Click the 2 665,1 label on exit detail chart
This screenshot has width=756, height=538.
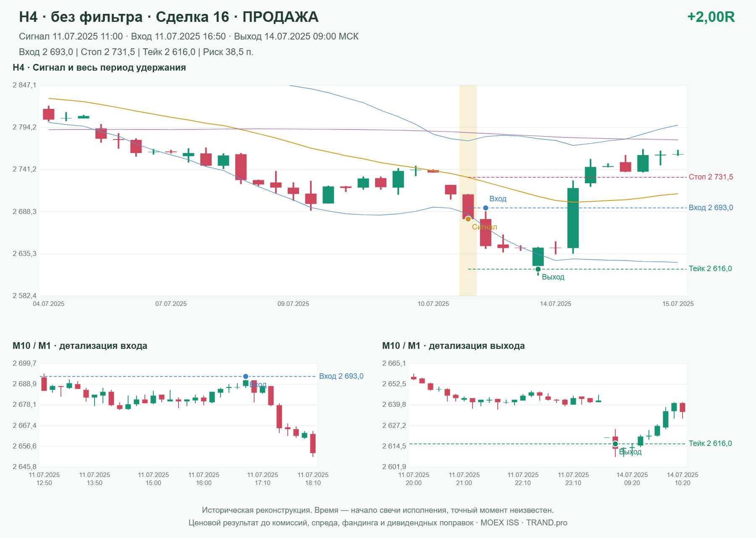point(394,364)
